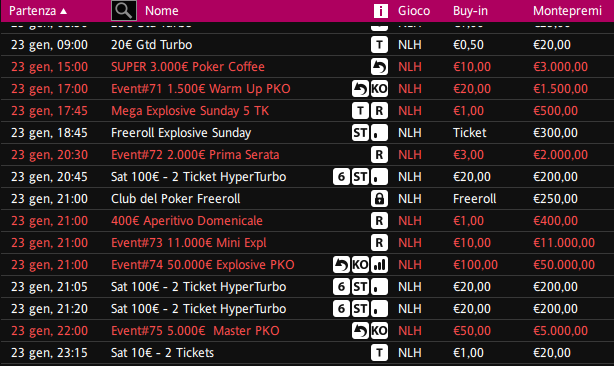Select Sat 10€ - 2 Tickets tournament

point(162,353)
